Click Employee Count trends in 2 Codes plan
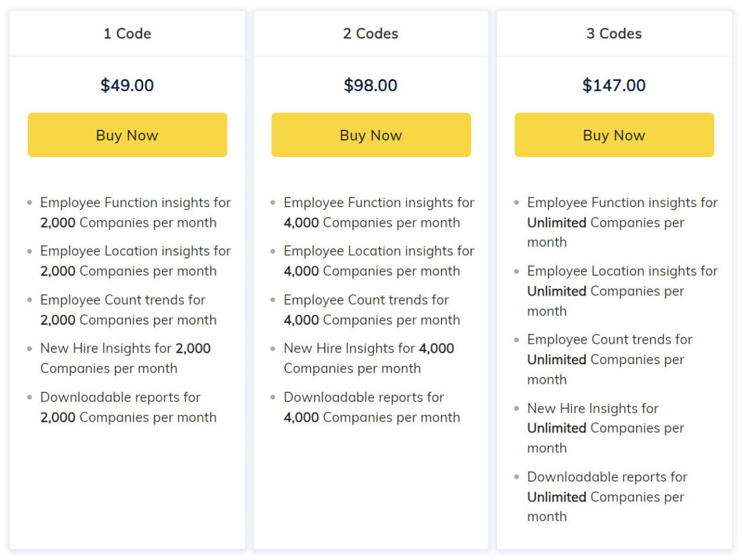742x560 pixels. [366, 300]
